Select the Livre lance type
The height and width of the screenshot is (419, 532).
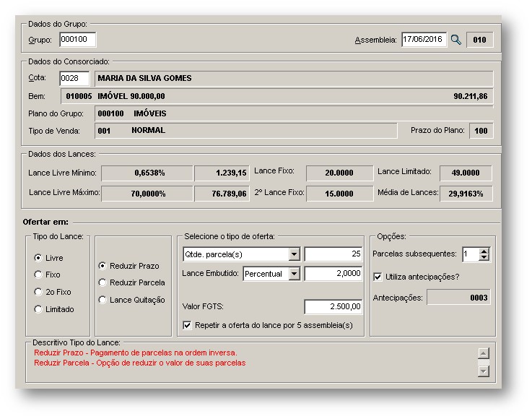click(x=38, y=258)
